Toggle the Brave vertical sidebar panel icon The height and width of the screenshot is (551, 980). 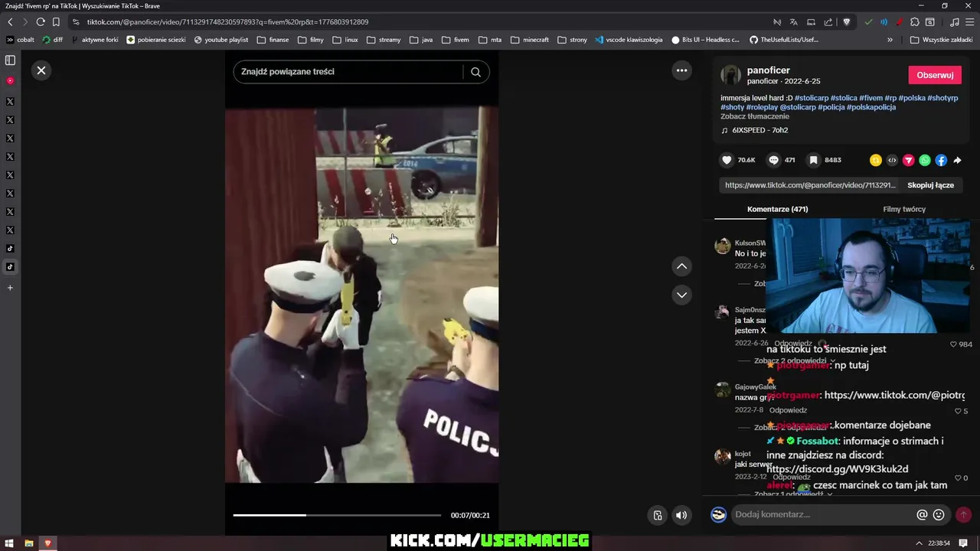[10, 60]
